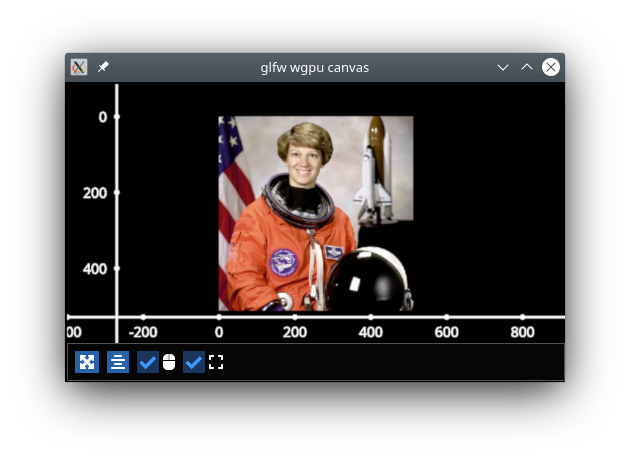Viewport: 630px width, 459px height.
Task: Click the center-align icon in the toolbar
Action: 118,362
